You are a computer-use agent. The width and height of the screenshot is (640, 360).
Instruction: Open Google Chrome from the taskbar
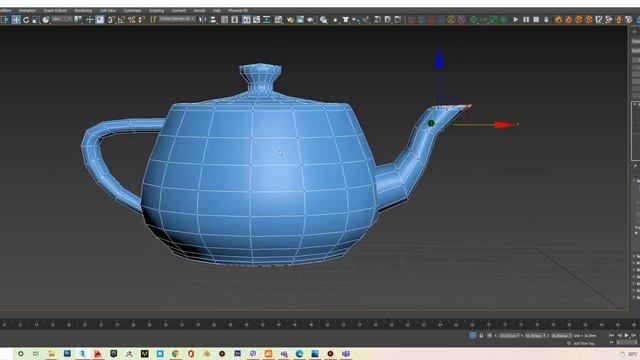(x=176, y=353)
